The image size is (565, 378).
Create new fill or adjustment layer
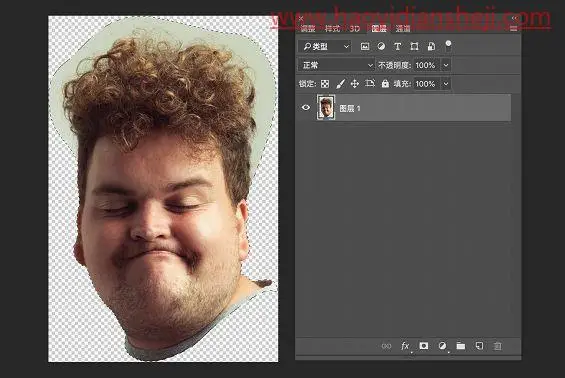(x=442, y=346)
